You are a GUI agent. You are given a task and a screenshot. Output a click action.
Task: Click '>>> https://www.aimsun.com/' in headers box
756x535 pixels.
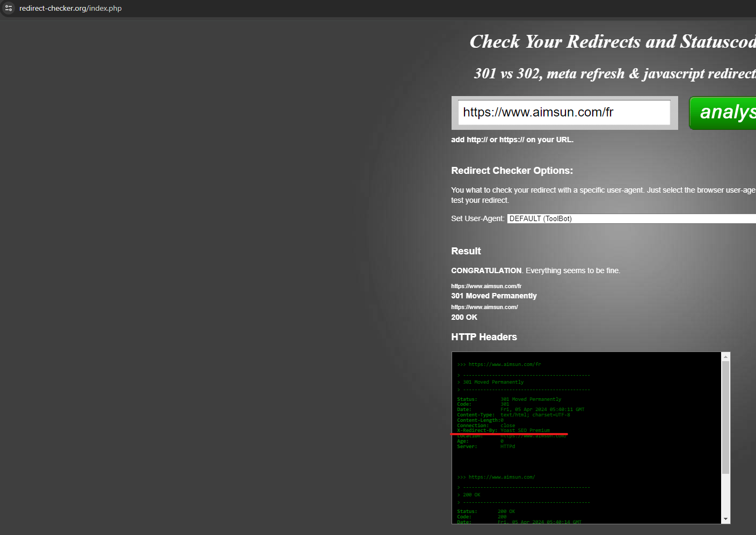[x=496, y=477]
